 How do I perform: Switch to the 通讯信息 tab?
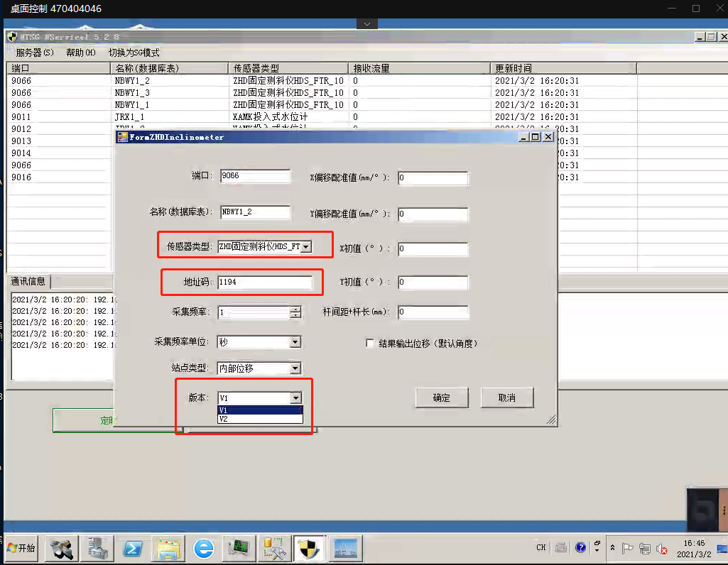28,281
